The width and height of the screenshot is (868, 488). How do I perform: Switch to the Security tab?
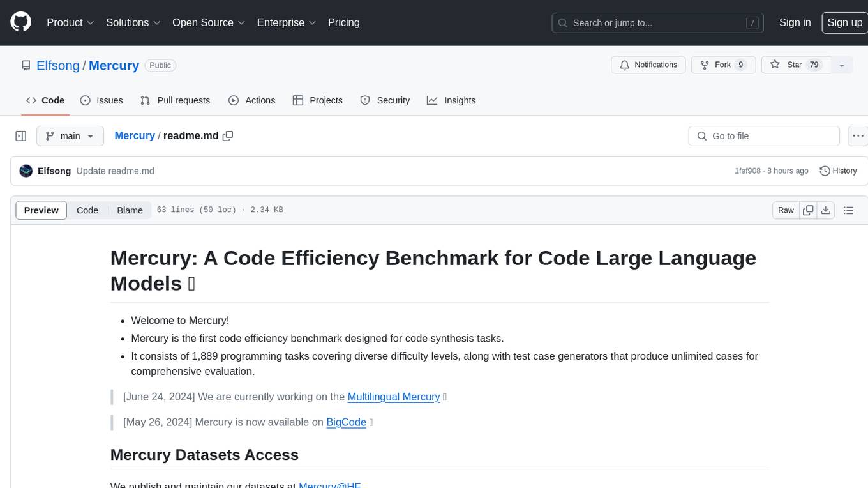[x=385, y=100]
